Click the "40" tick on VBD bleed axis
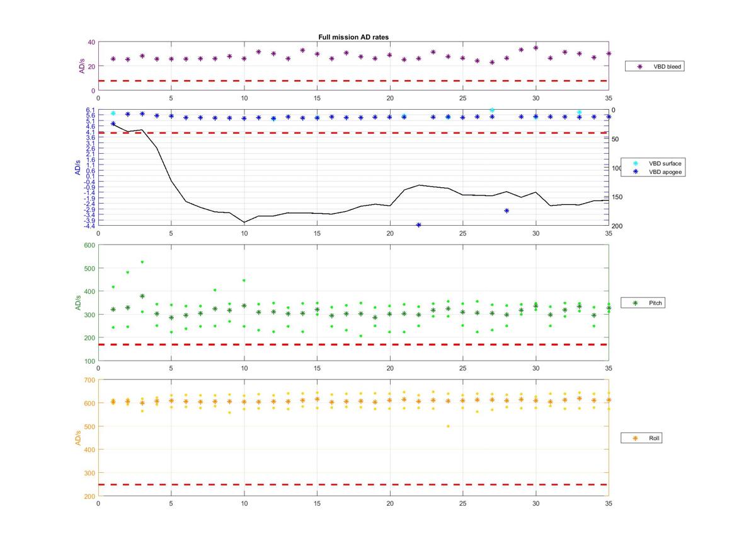This screenshot has height=558, width=756. pos(91,42)
